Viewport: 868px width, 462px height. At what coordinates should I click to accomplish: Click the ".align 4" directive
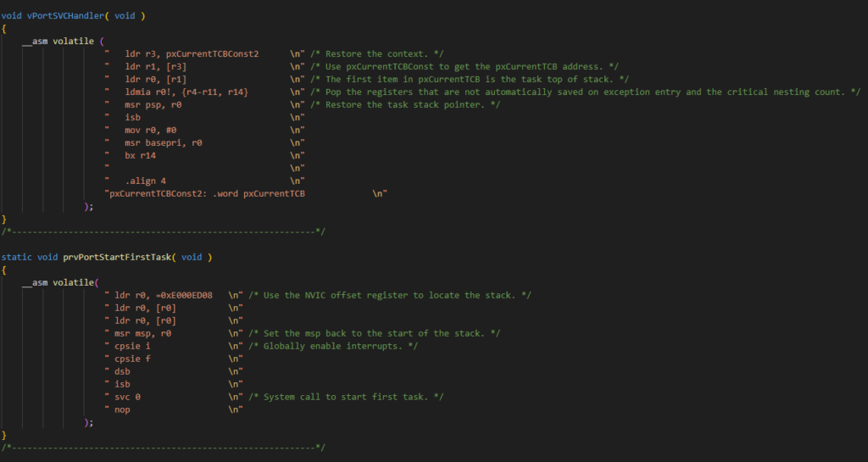click(x=145, y=181)
